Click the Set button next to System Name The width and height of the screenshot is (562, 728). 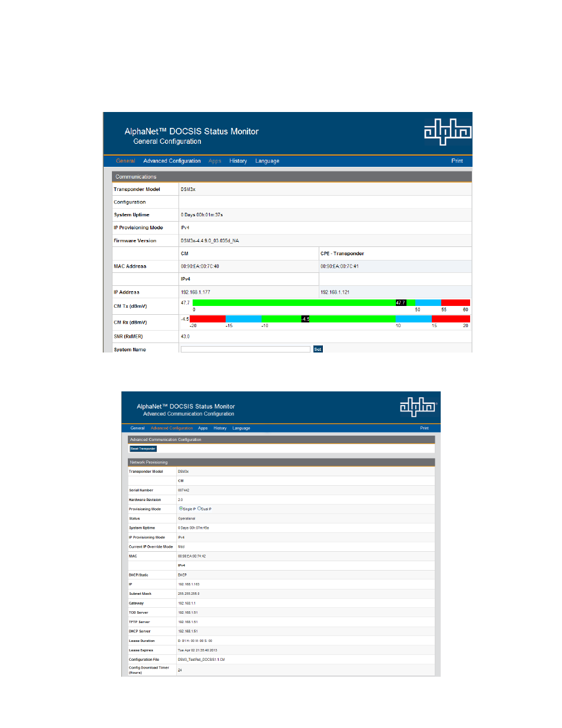[318, 349]
